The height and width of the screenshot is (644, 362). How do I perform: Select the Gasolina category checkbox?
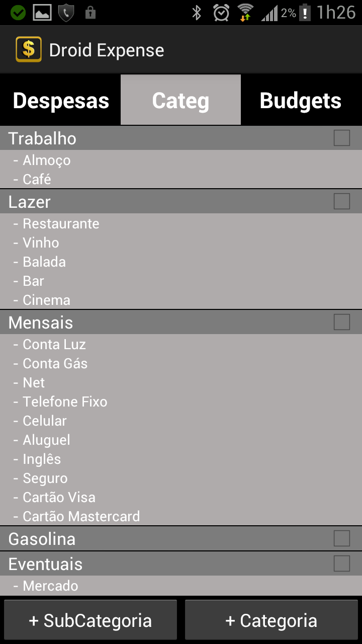pyautogui.click(x=342, y=538)
